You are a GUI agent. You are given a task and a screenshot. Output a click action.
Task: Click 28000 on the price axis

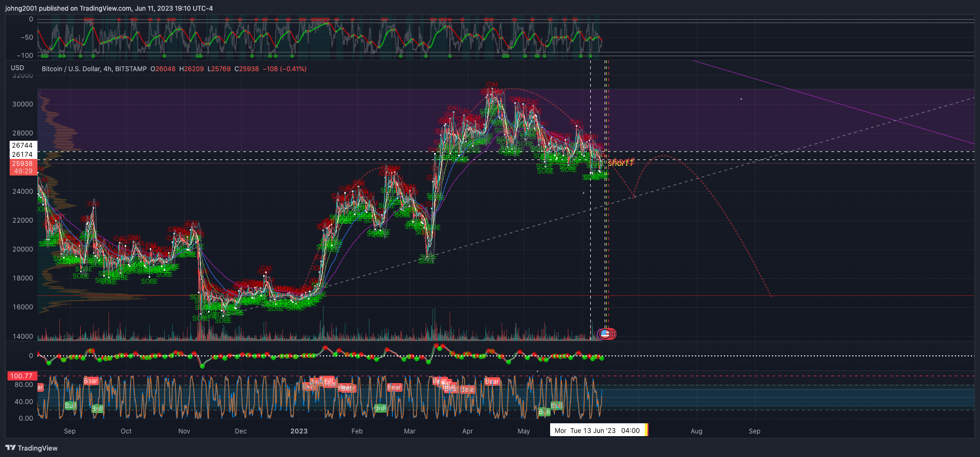click(22, 133)
